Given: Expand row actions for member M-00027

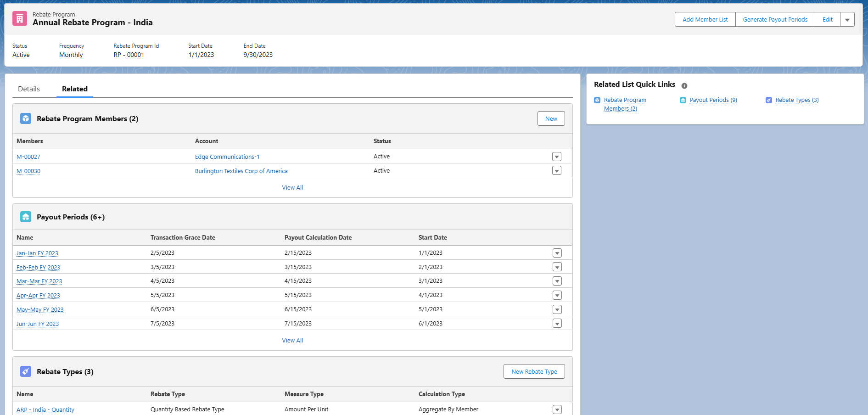Looking at the screenshot, I should pyautogui.click(x=557, y=157).
